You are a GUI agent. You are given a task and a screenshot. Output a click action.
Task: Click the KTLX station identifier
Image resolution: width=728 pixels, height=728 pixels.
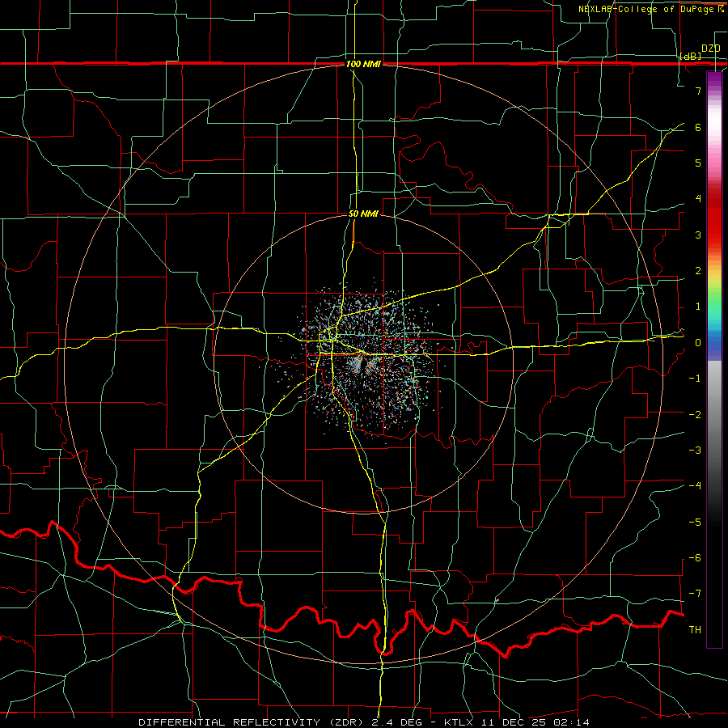(x=459, y=722)
